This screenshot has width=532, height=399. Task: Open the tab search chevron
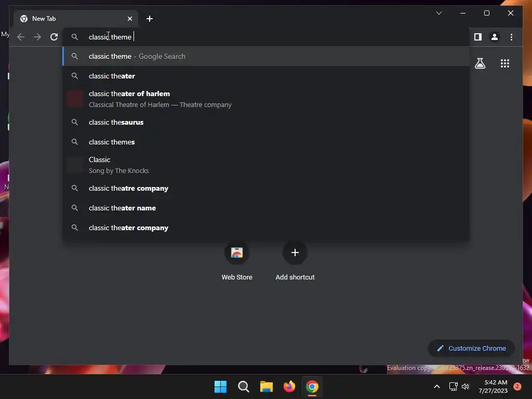click(x=438, y=13)
